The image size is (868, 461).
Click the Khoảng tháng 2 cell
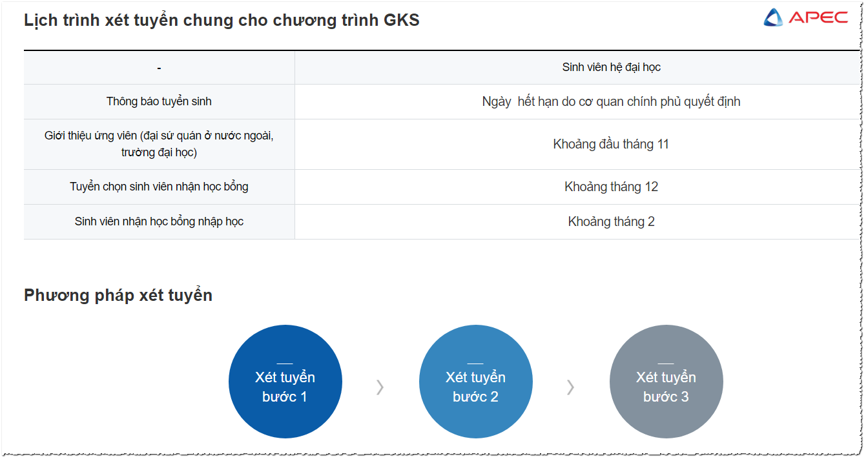coord(611,221)
